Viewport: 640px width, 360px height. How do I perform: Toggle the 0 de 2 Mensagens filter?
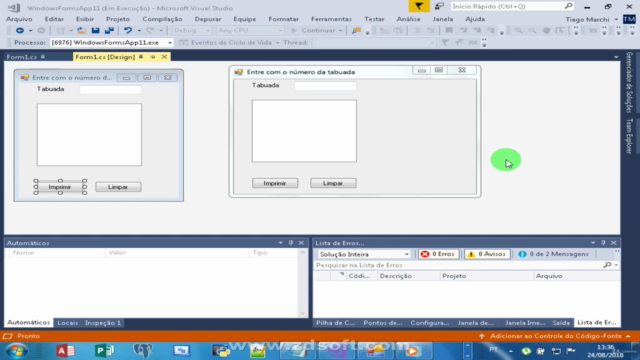click(554, 254)
